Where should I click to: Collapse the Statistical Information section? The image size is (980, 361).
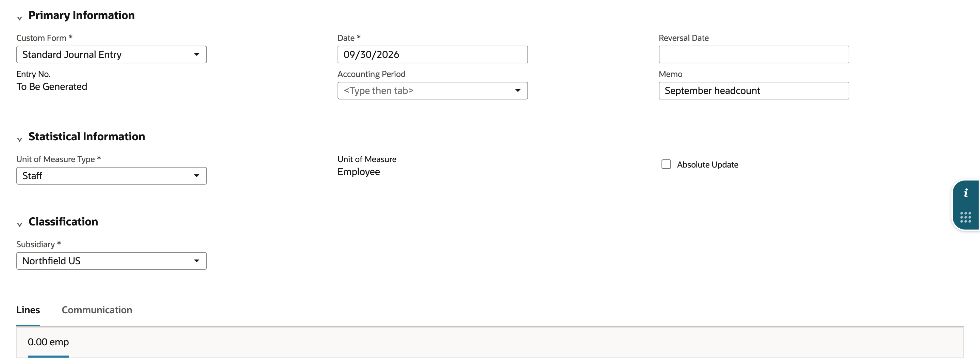click(x=20, y=139)
